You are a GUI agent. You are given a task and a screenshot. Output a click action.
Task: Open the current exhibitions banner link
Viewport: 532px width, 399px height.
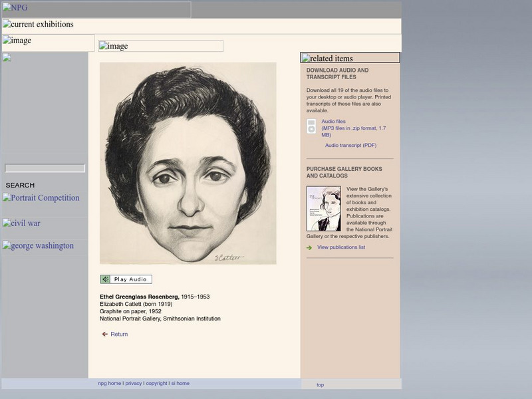(x=39, y=25)
